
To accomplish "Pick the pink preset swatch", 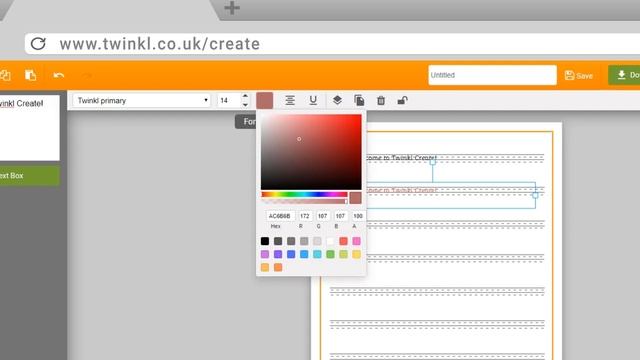I will [356, 241].
